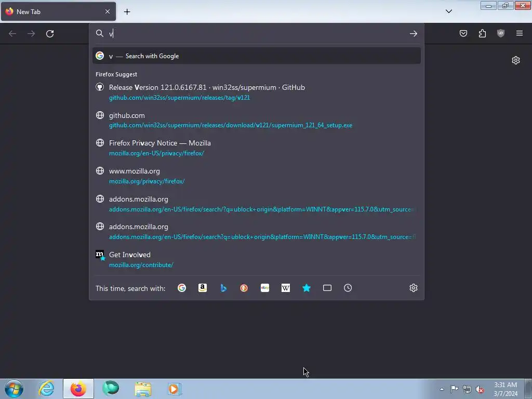This screenshot has height=399, width=532.
Task: Go back to previous page
Action: tap(12, 34)
